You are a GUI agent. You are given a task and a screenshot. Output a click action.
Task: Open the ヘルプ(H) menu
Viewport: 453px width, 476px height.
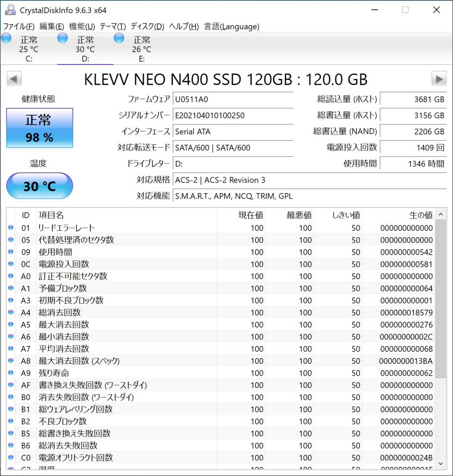(184, 27)
